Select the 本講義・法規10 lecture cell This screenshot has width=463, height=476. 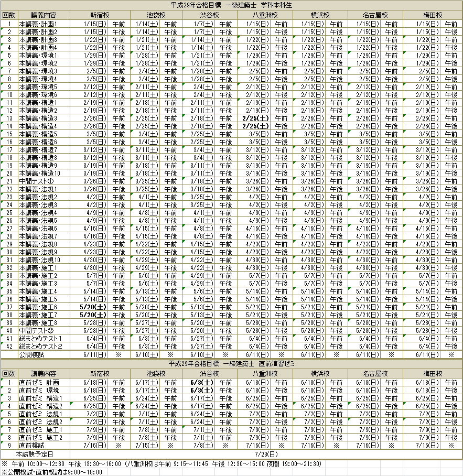39,260
